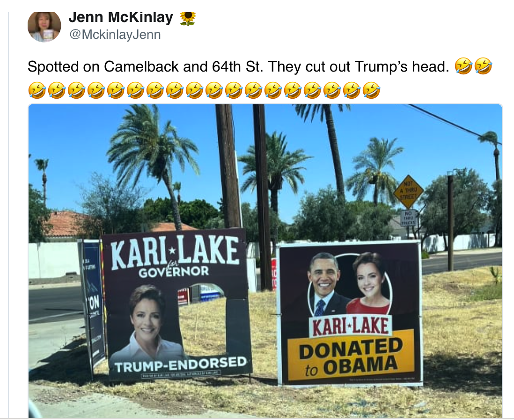Click the first laughing emoji in the second row
This screenshot has height=420, width=514.
[x=37, y=90]
